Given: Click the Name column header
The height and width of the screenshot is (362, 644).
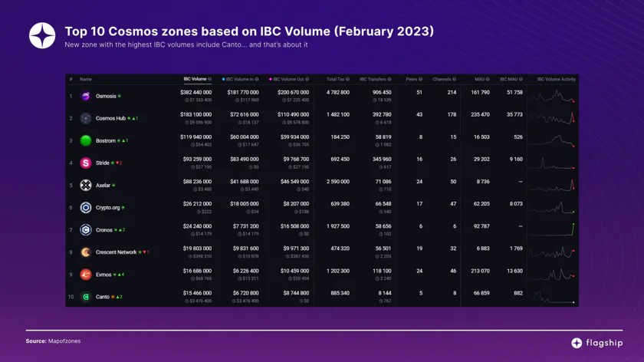Looking at the screenshot, I should pyautogui.click(x=85, y=79).
